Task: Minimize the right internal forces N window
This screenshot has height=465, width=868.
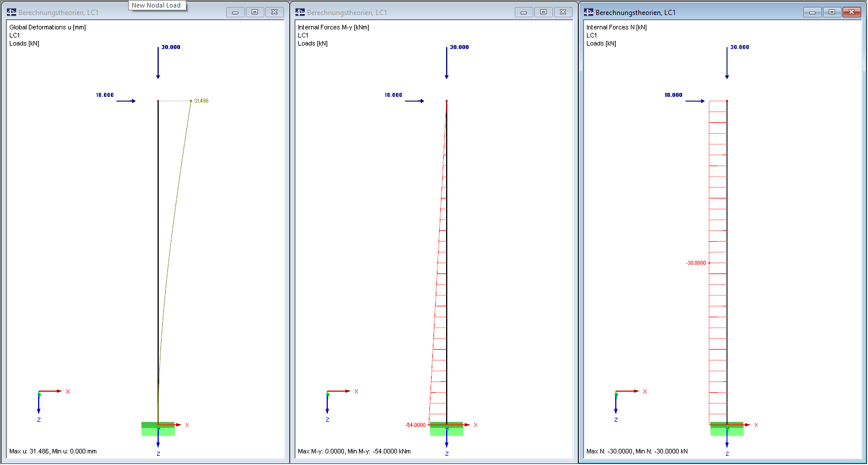Action: coord(812,12)
